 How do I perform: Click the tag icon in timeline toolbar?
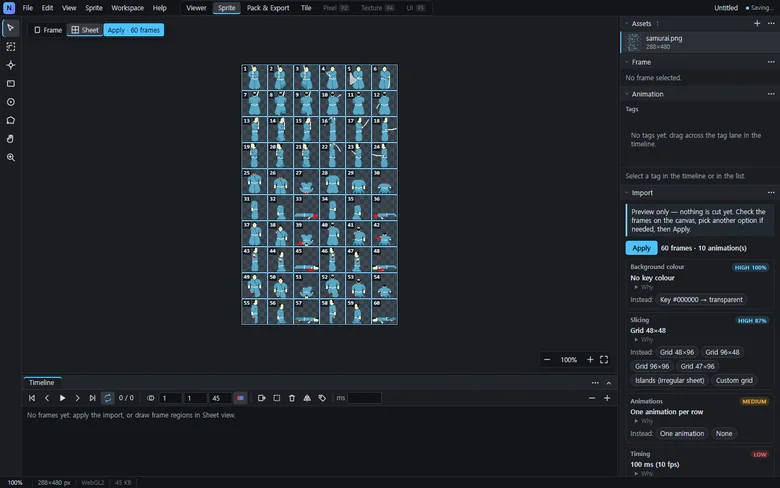coord(322,398)
